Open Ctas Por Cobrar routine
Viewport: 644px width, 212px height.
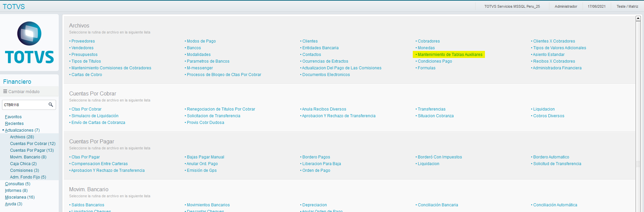(86, 109)
